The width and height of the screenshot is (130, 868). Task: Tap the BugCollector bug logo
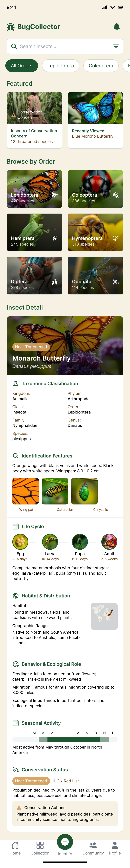(x=10, y=27)
